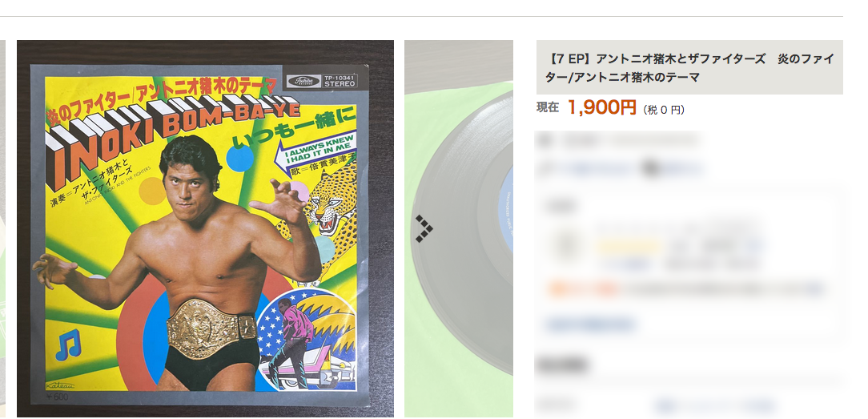
Task: Click the 現在 label beside the price
Action: pyautogui.click(x=548, y=108)
